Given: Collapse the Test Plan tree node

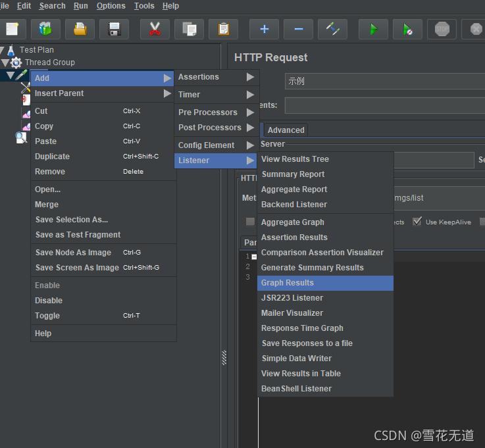Looking at the screenshot, I should click(x=2, y=50).
